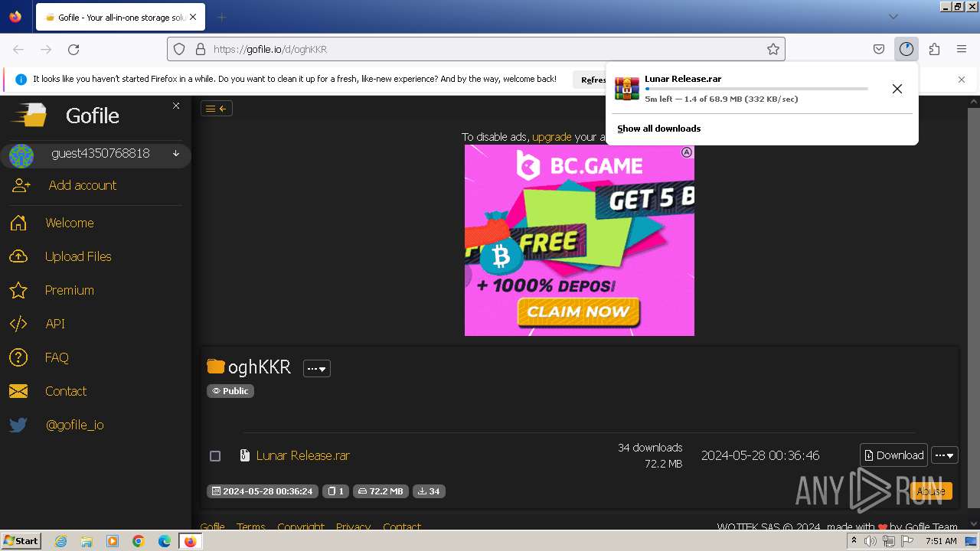
Task: Click the Abuse button
Action: point(931,491)
